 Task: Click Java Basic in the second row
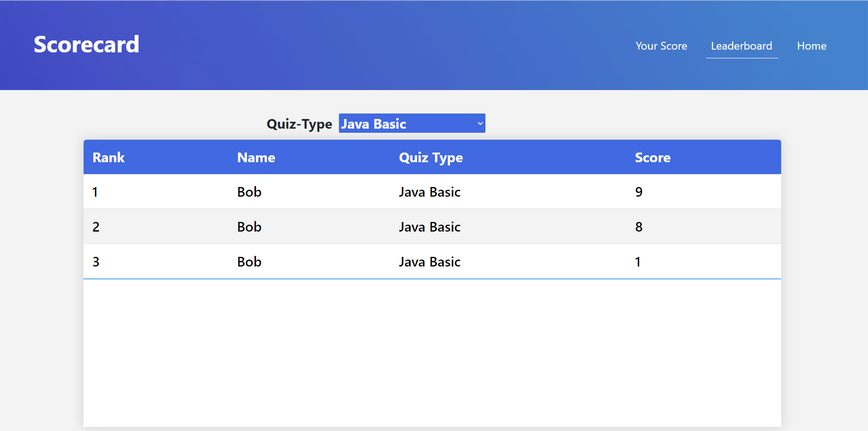tap(429, 226)
